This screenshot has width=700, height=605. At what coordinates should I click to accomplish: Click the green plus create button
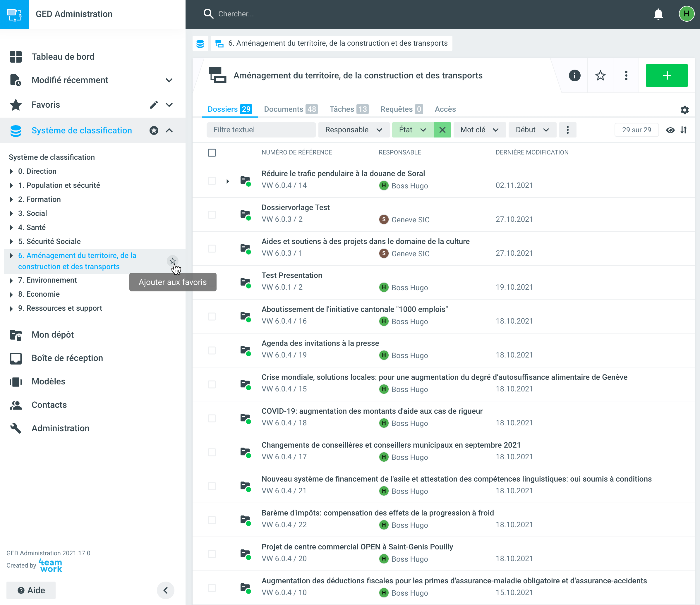click(666, 75)
